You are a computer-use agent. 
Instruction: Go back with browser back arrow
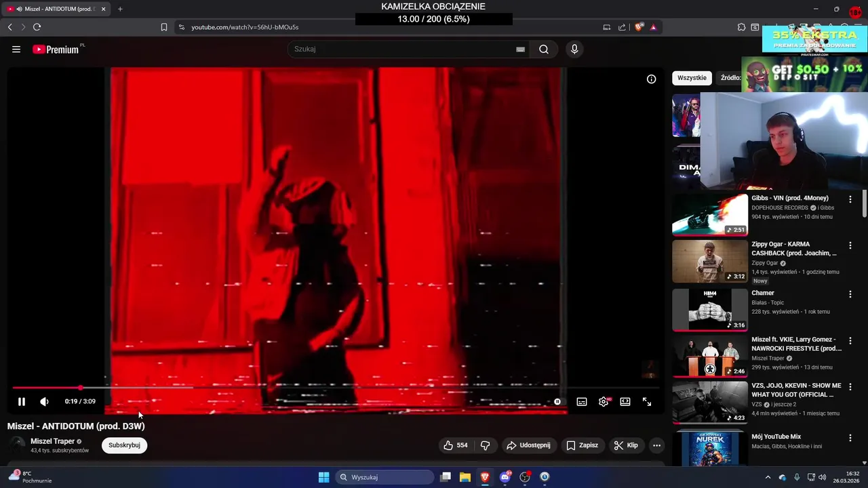click(10, 27)
